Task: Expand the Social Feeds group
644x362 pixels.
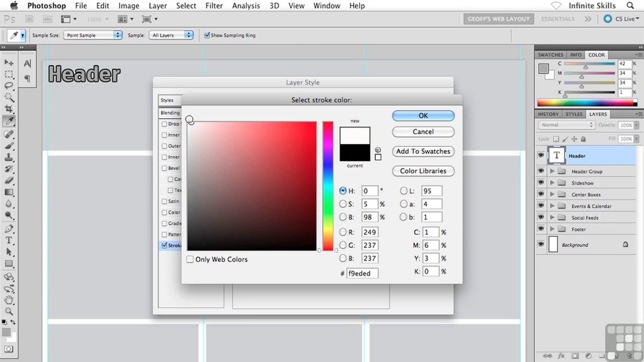Action: tap(552, 218)
